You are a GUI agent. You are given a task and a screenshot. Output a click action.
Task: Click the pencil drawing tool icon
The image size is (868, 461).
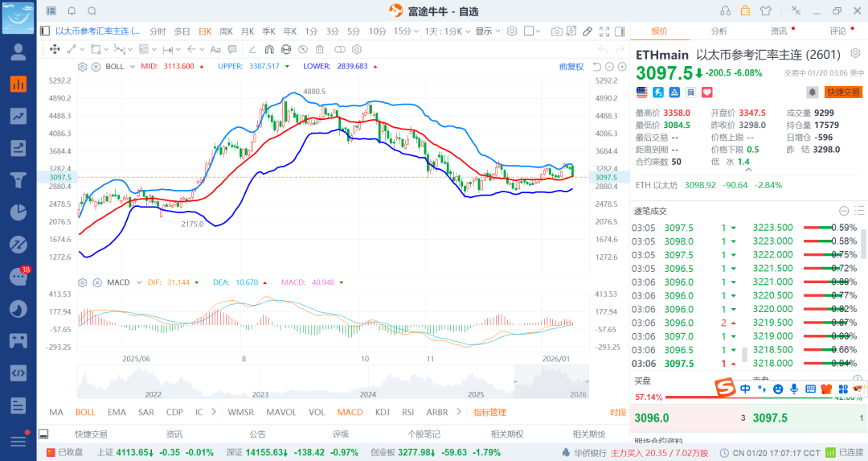click(x=588, y=31)
